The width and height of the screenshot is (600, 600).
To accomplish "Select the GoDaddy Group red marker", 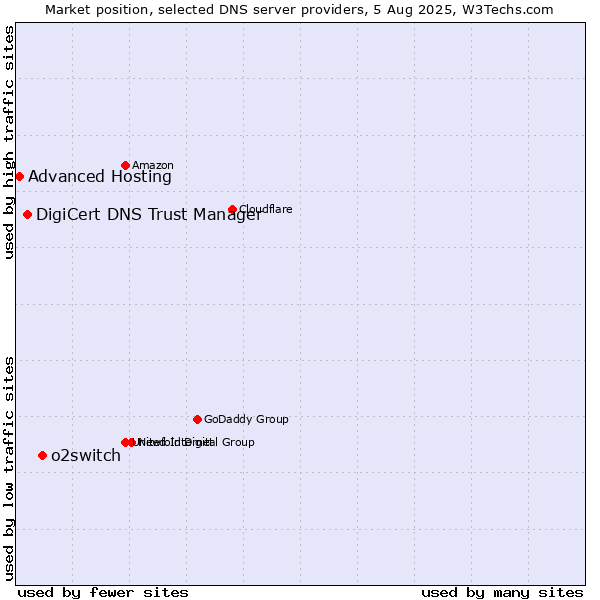I will pyautogui.click(x=197, y=419).
